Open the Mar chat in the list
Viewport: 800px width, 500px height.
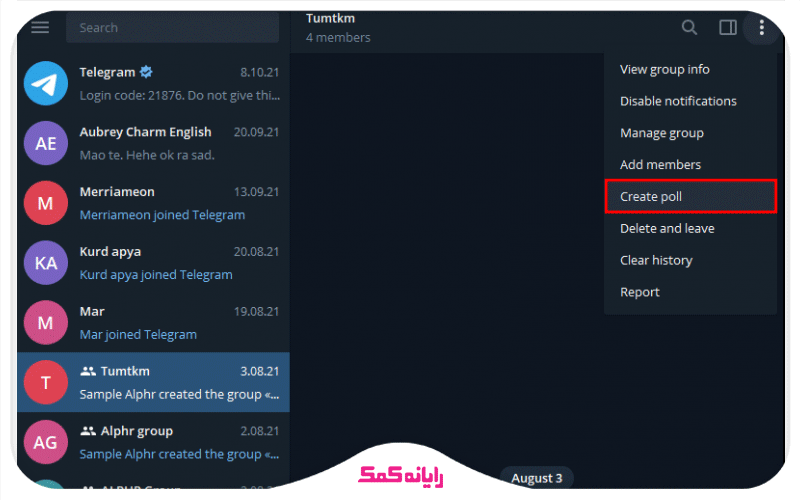[153, 322]
